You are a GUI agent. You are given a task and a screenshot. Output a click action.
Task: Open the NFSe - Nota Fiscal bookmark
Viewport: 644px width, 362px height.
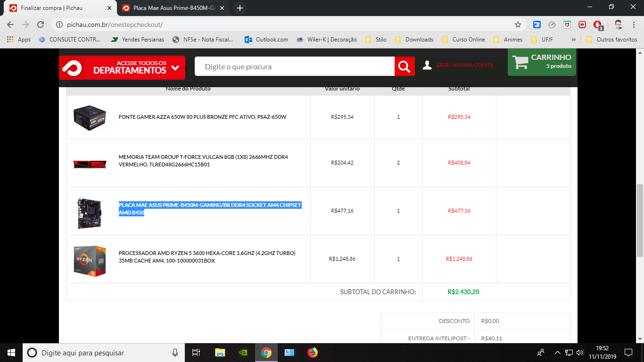(x=203, y=40)
